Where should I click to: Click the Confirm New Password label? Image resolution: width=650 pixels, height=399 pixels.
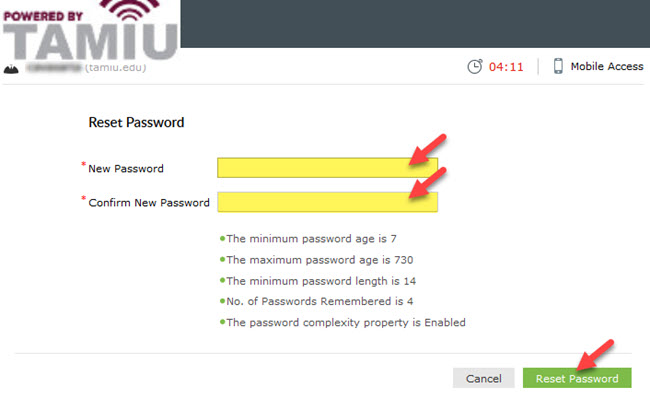(x=149, y=203)
